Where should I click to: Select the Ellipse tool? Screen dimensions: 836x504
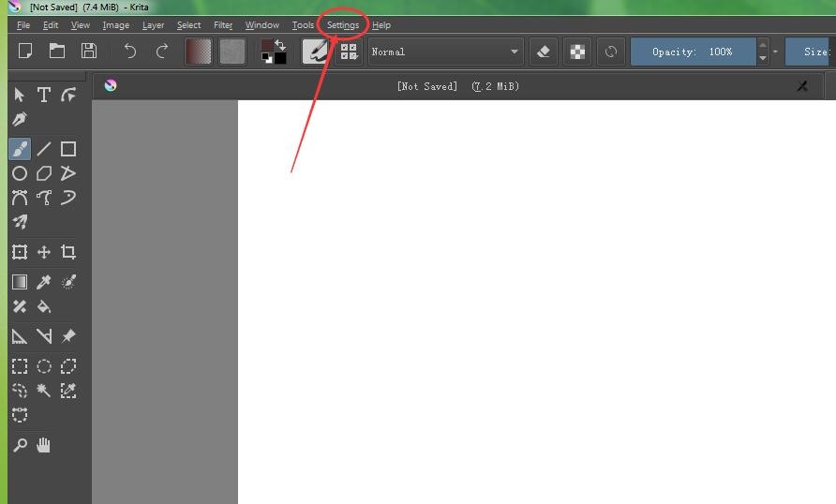click(20, 173)
